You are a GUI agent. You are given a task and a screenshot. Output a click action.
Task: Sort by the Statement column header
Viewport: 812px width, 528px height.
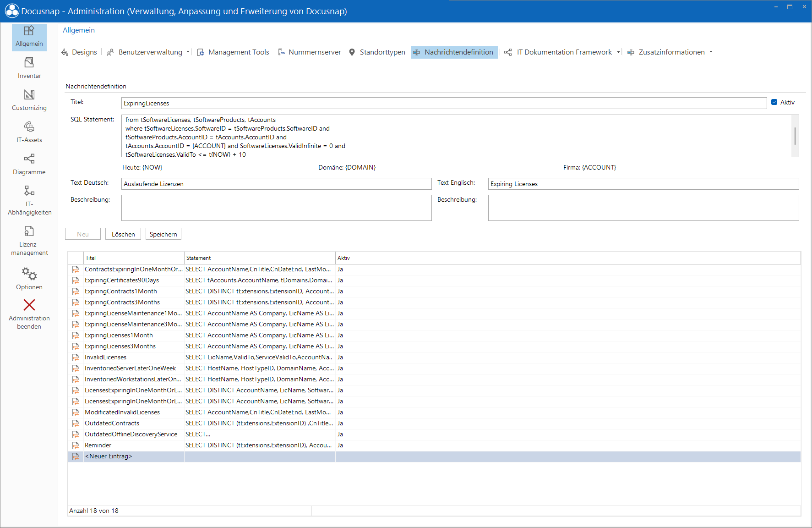click(260, 258)
